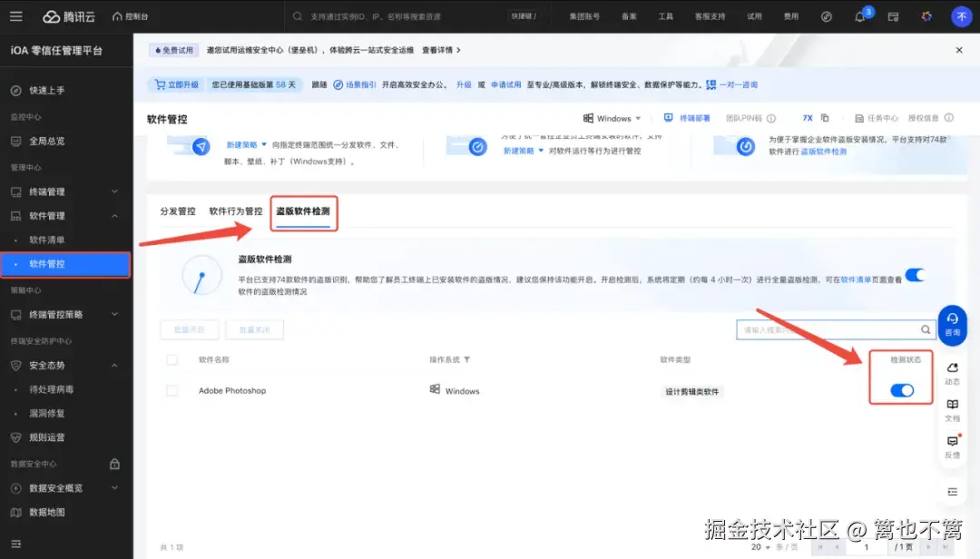Click the 立即升级 upgrade button
The image size is (980, 559).
pyautogui.click(x=178, y=83)
